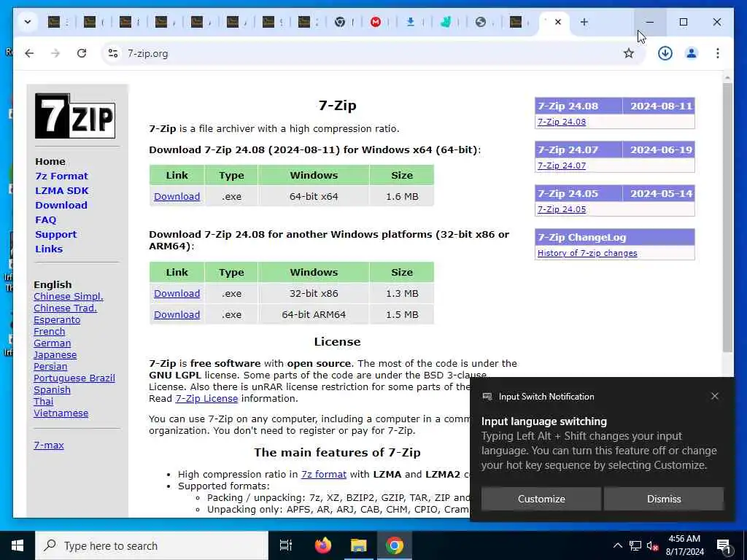Open the 7-Zip 24.07 news link

(562, 166)
